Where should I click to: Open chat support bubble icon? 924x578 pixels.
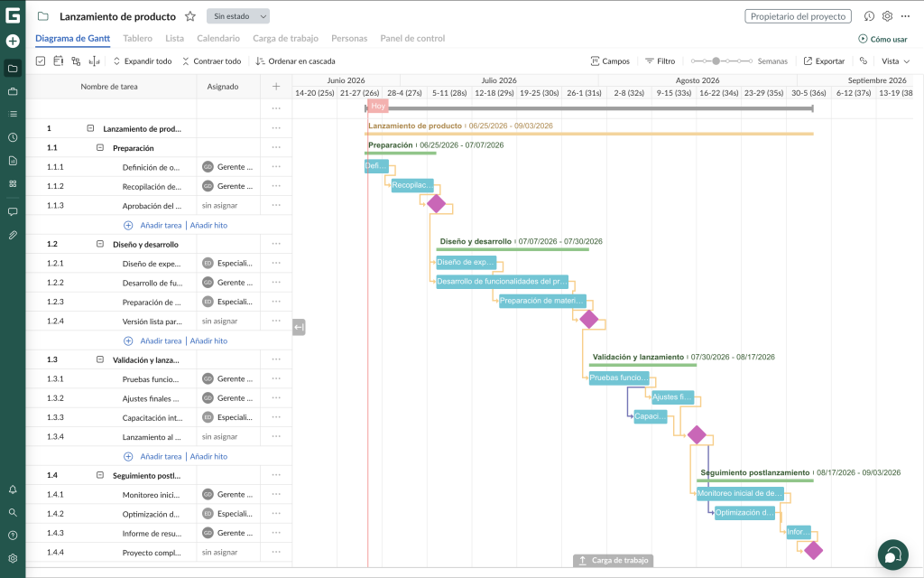click(x=892, y=555)
